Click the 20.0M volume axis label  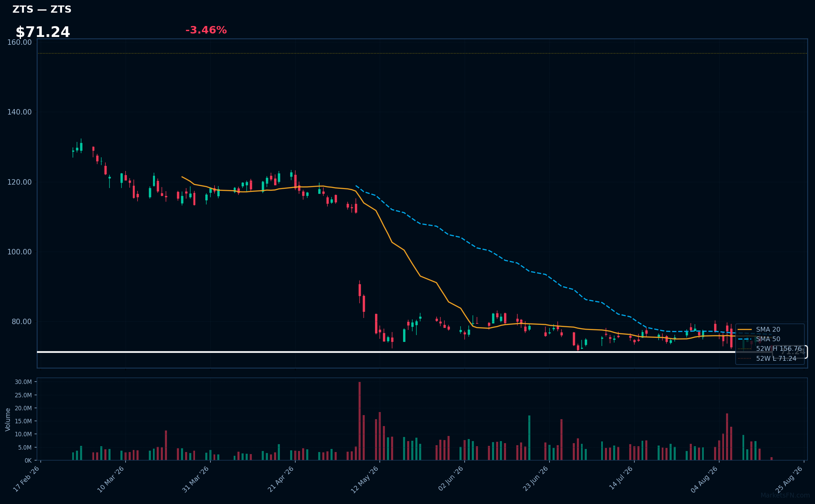click(23, 408)
